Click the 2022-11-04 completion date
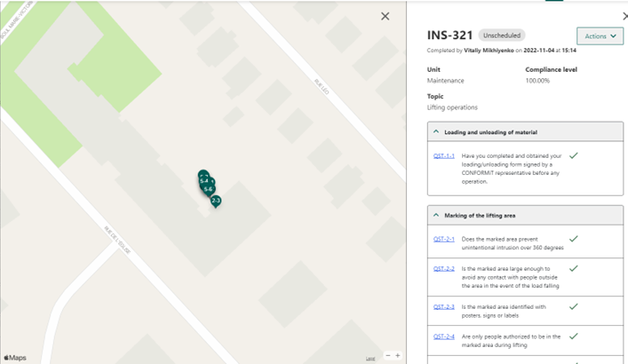Image resolution: width=628 pixels, height=364 pixels. coord(538,51)
